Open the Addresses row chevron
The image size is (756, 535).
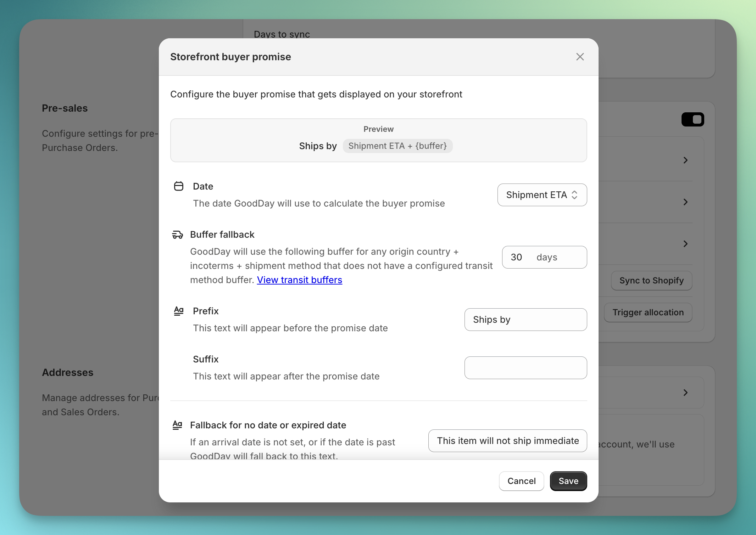[685, 393]
